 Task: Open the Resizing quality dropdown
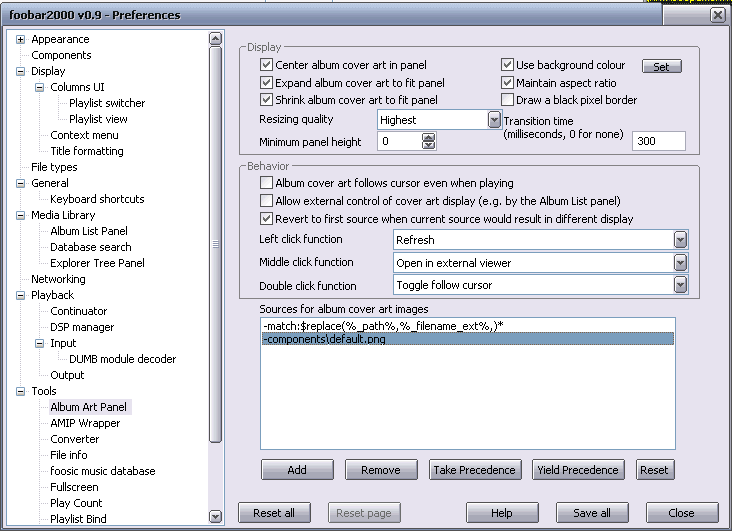[494, 120]
